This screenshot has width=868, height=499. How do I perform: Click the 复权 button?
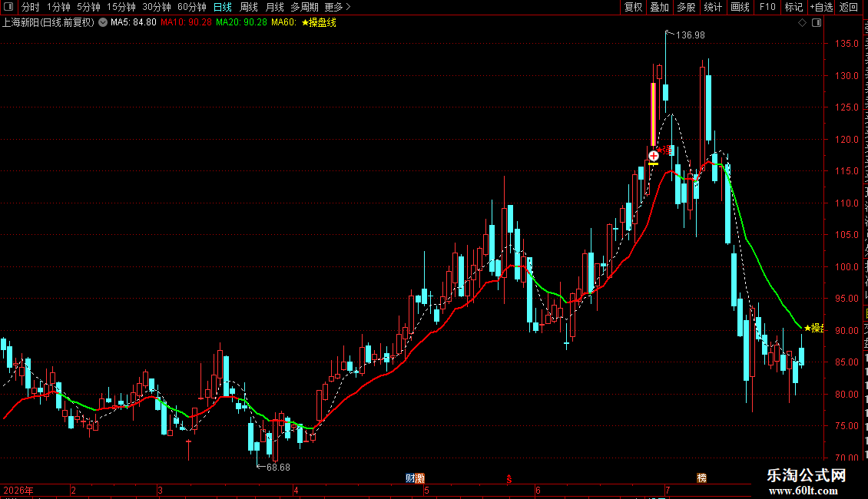(x=633, y=7)
